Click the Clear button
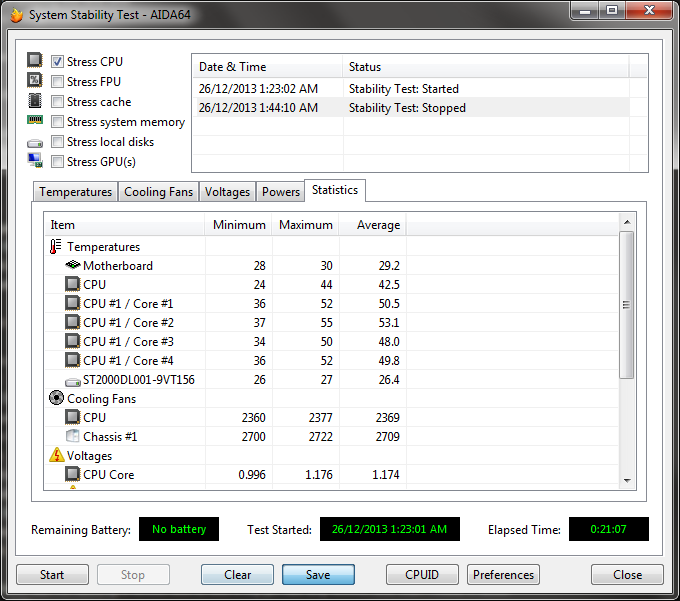Image resolution: width=680 pixels, height=601 pixels. tap(237, 575)
